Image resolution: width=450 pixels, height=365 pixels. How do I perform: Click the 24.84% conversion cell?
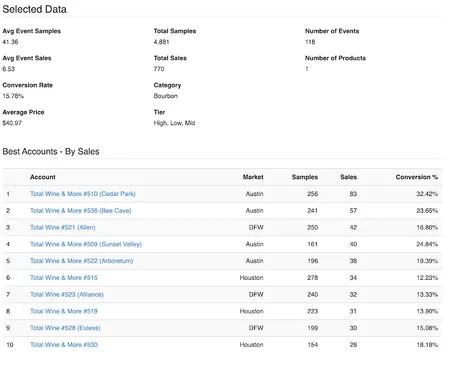point(427,244)
